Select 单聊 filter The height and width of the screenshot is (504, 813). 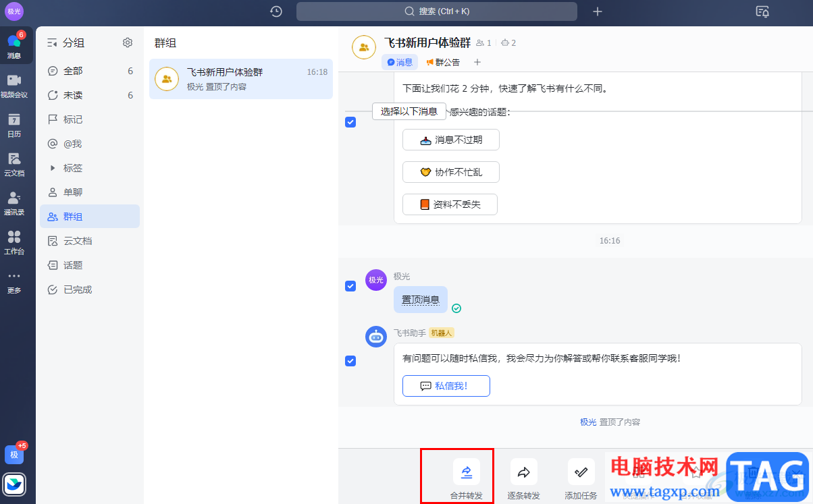tap(90, 192)
